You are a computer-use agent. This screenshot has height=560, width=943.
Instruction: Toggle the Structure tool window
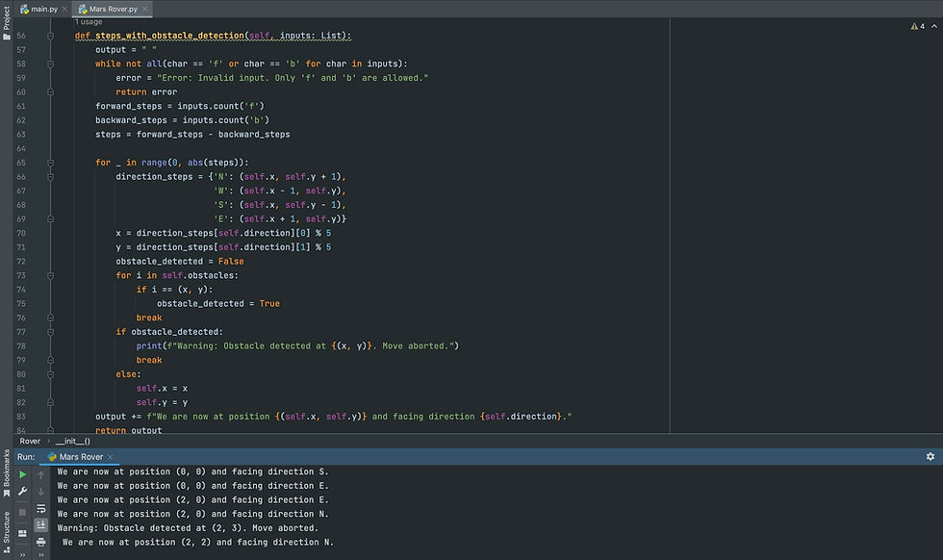7,532
